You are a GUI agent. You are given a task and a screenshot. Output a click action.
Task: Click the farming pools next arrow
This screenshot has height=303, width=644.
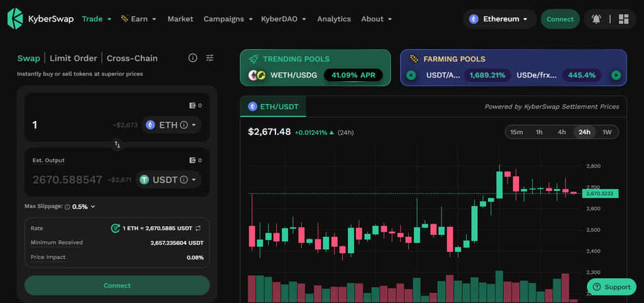point(616,75)
